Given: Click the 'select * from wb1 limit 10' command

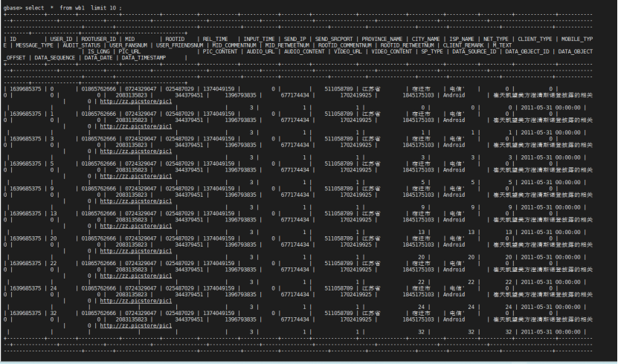Looking at the screenshot, I should (74, 8).
